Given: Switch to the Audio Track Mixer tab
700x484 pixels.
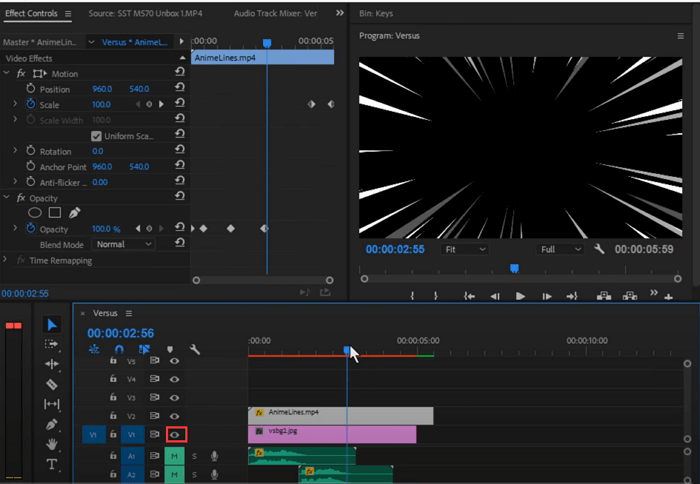Looking at the screenshot, I should click(275, 14).
